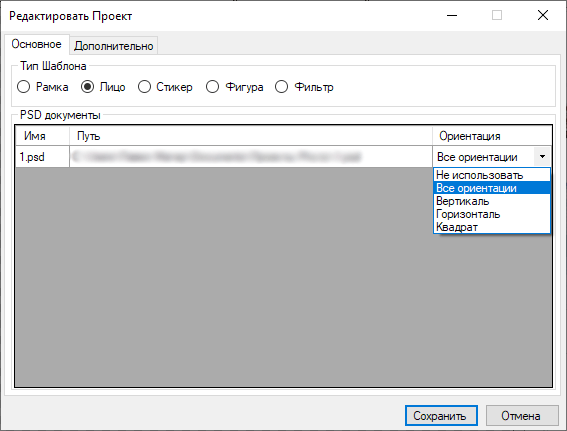Click the blurred path cell
Viewport: 567px width, 431px height.
(x=251, y=157)
